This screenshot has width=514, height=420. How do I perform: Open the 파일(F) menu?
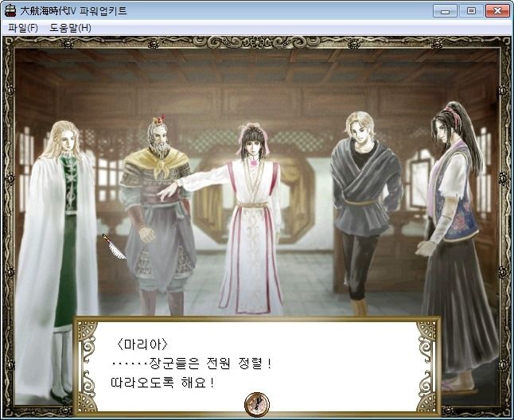23,28
